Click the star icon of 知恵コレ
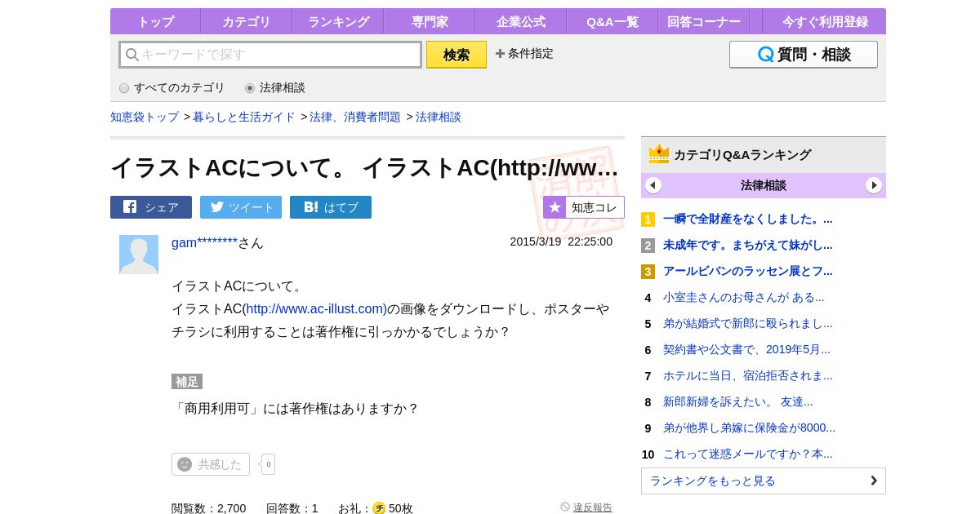The image size is (980, 514). click(x=555, y=207)
